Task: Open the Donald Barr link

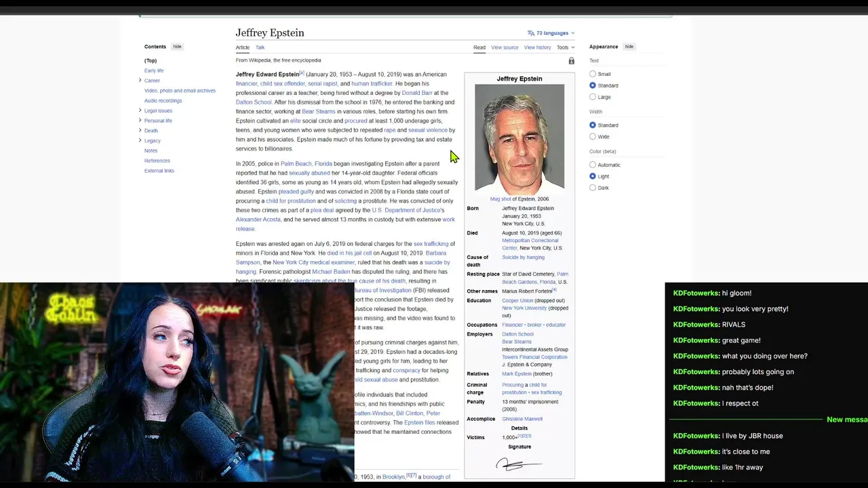Action: tap(417, 93)
